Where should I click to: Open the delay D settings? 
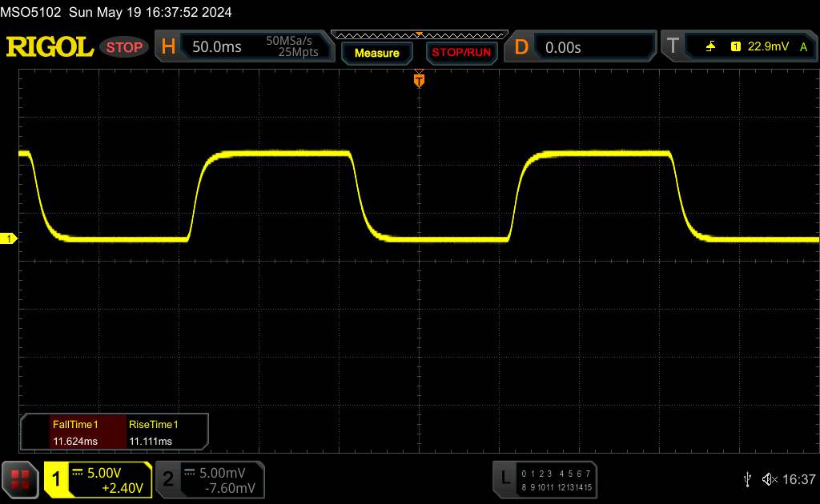point(521,47)
